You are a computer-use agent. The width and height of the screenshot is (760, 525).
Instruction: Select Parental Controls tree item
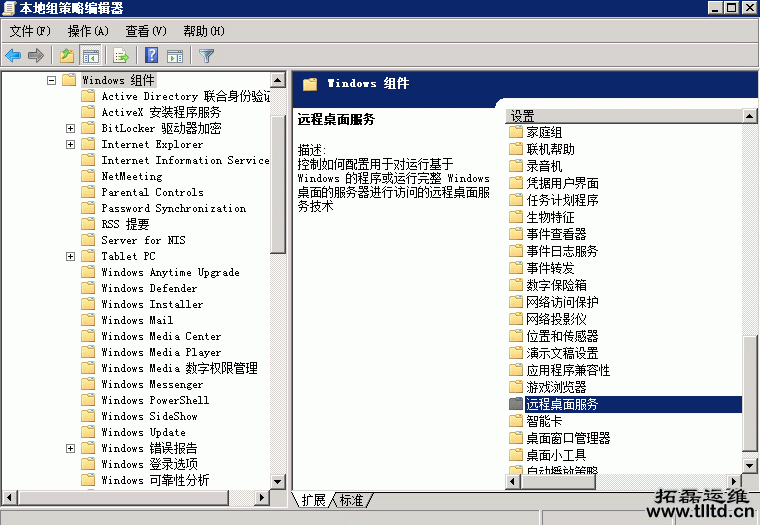pos(152,192)
